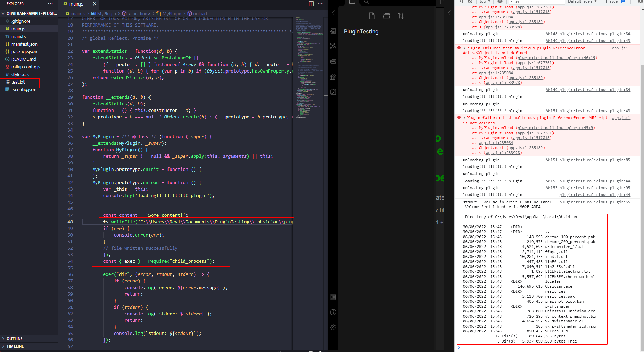Open plugin:test-malicious-plugin:45:9 stack link
The height and width of the screenshot is (352, 644).
(555, 128)
